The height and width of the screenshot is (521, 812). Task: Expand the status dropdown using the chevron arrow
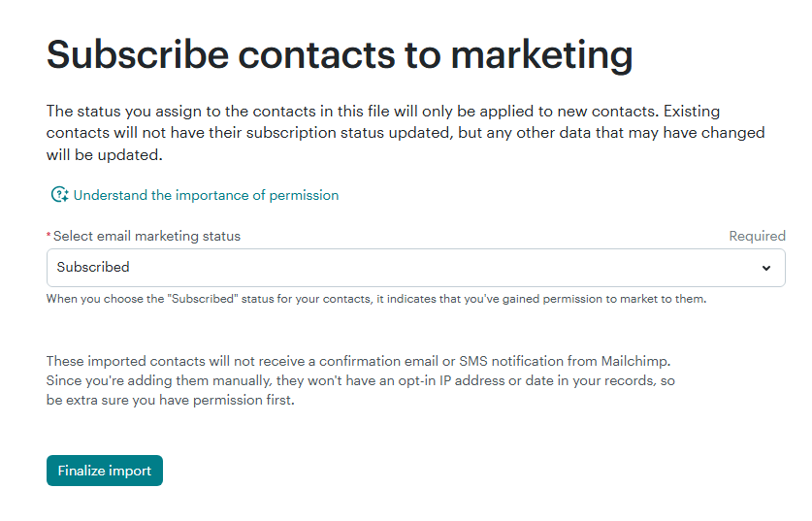(766, 268)
